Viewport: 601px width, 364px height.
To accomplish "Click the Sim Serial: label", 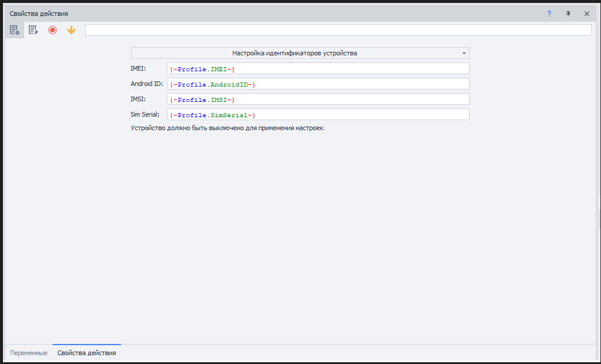I will point(145,114).
